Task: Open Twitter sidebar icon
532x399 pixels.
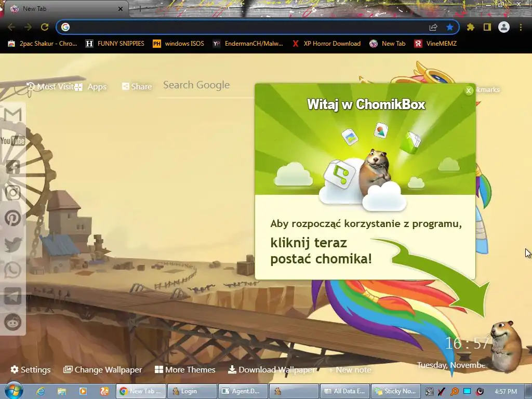Action: 13,245
